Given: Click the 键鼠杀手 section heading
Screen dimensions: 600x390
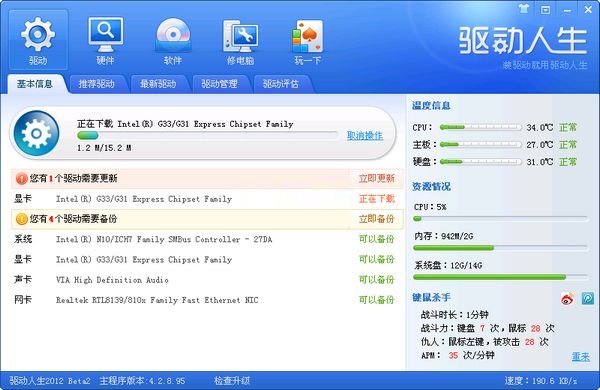Looking at the screenshot, I should (431, 297).
